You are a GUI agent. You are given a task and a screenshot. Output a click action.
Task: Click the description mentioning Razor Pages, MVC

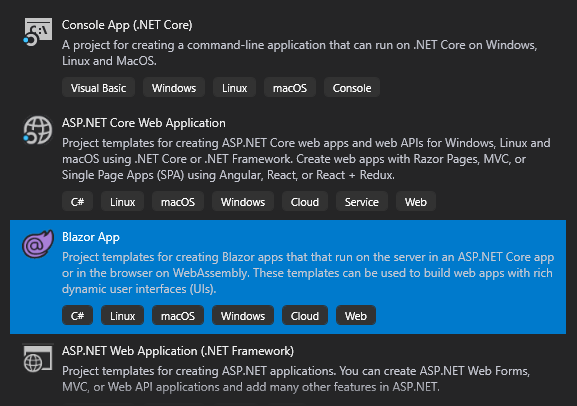306,159
